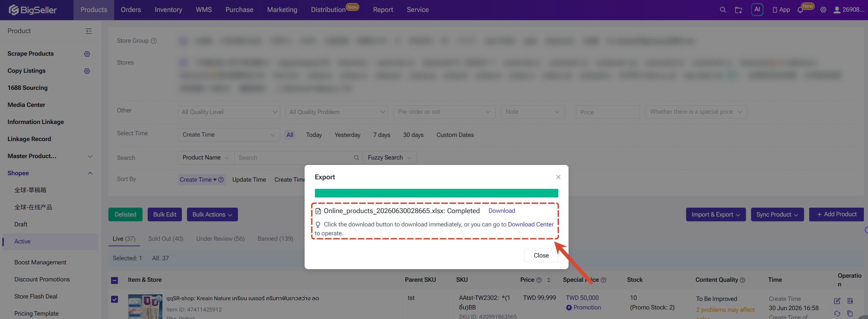Expand the Bulk Actions dropdown
This screenshot has height=319, width=868.
click(x=212, y=214)
